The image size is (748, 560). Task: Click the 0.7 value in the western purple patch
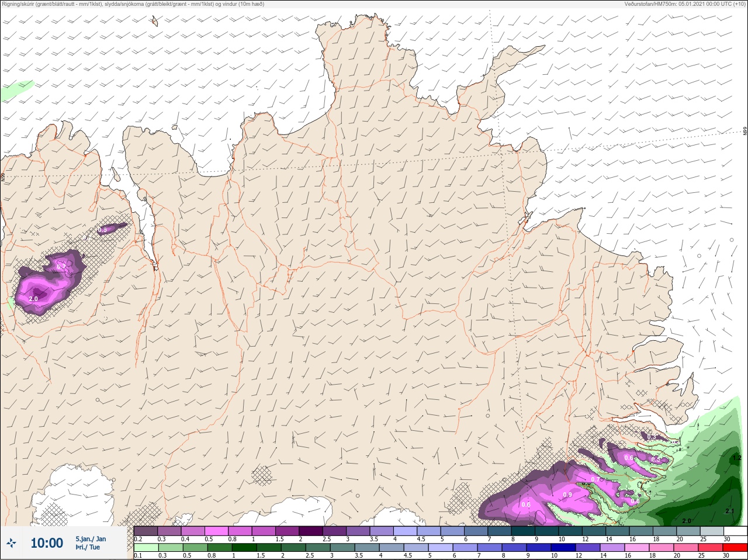[x=61, y=267]
